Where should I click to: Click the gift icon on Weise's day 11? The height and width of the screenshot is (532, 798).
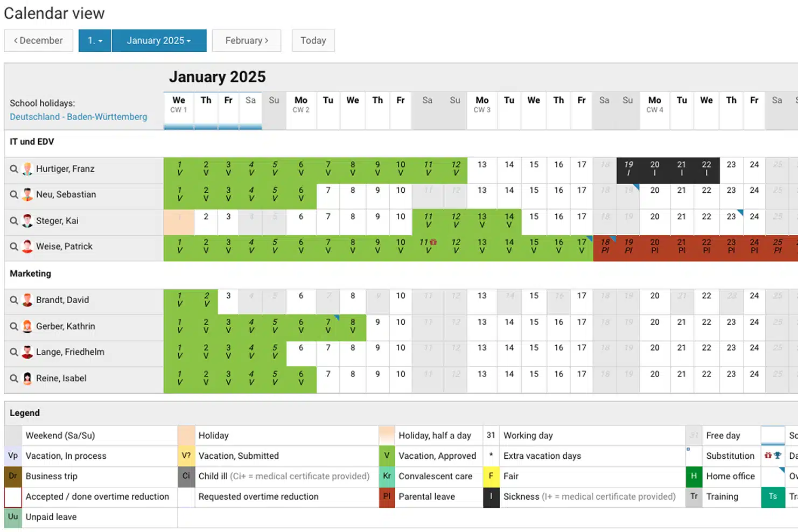(433, 242)
